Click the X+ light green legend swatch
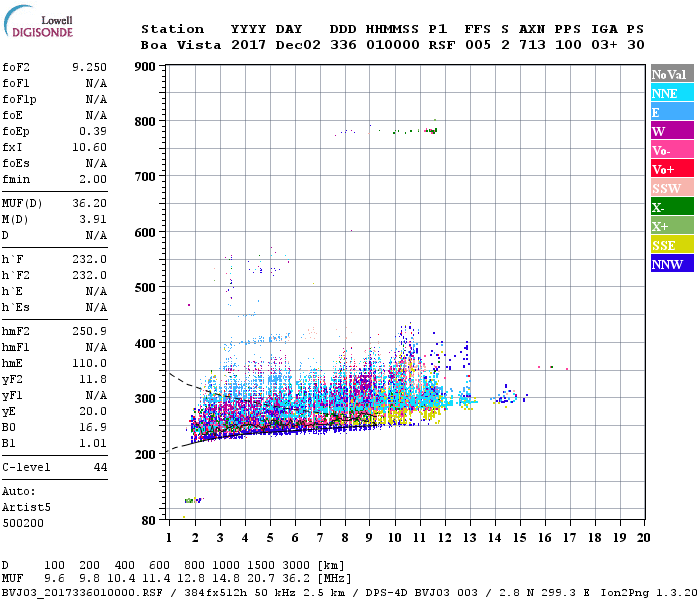Viewport: 700px width, 600px height. point(671,226)
